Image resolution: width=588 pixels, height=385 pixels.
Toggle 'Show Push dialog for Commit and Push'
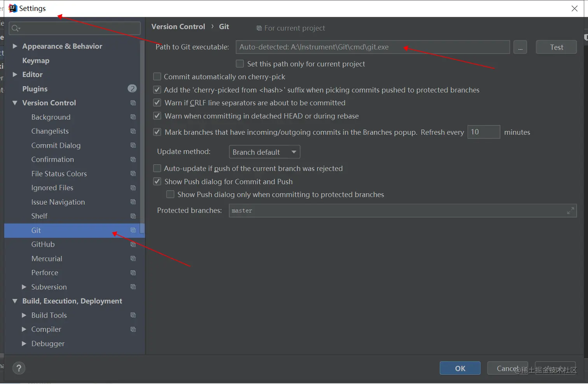pos(157,181)
